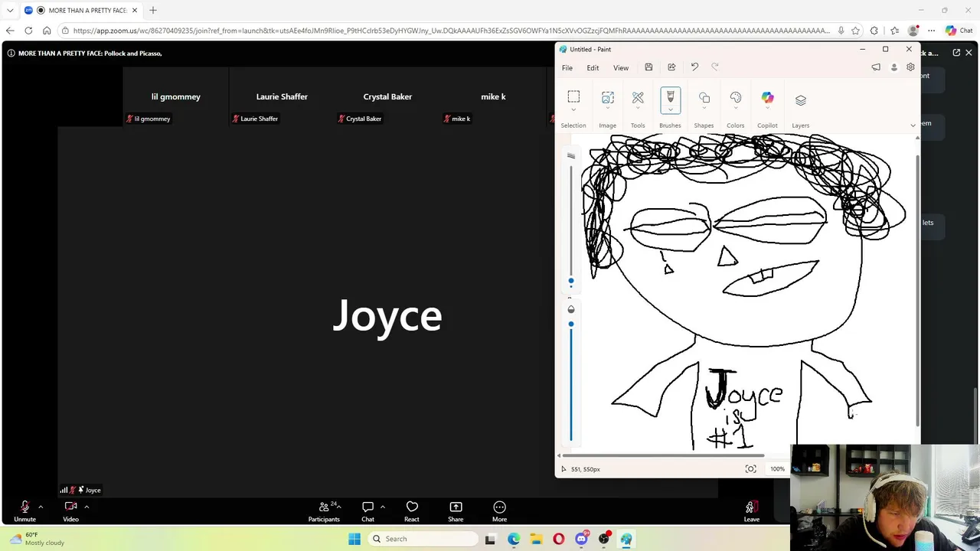This screenshot has height=551, width=980.
Task: Open the Colors palette icon
Action: point(735,98)
